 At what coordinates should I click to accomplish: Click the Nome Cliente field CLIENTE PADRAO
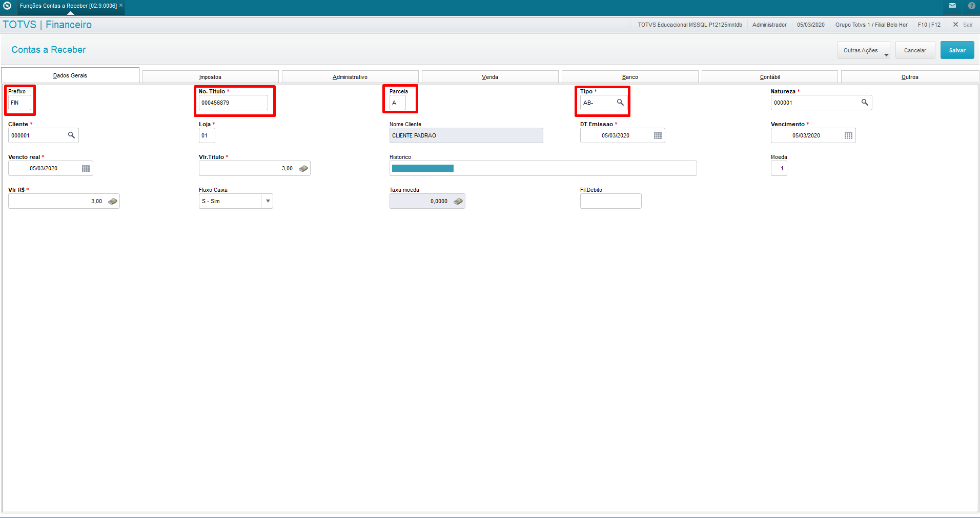click(x=466, y=135)
